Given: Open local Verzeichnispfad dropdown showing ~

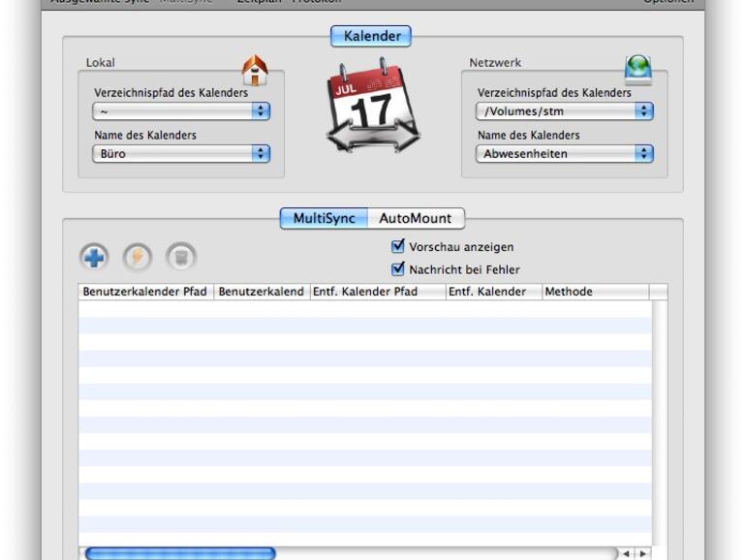Looking at the screenshot, I should pos(181,111).
